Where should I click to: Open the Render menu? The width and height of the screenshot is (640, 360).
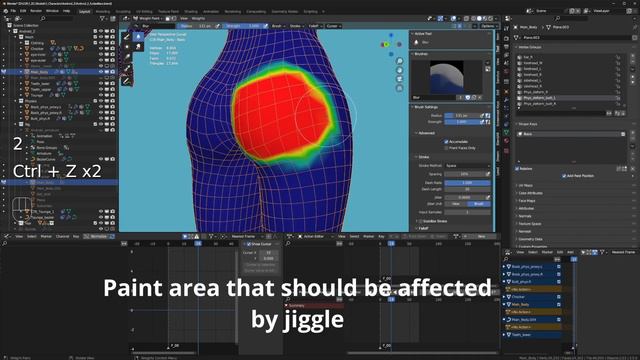pyautogui.click(x=36, y=11)
